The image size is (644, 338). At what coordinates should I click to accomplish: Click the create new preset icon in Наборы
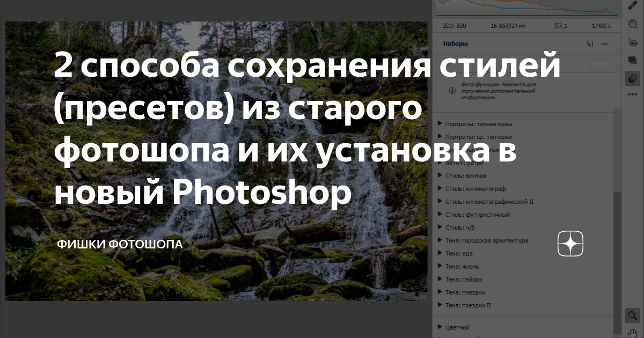tap(590, 43)
